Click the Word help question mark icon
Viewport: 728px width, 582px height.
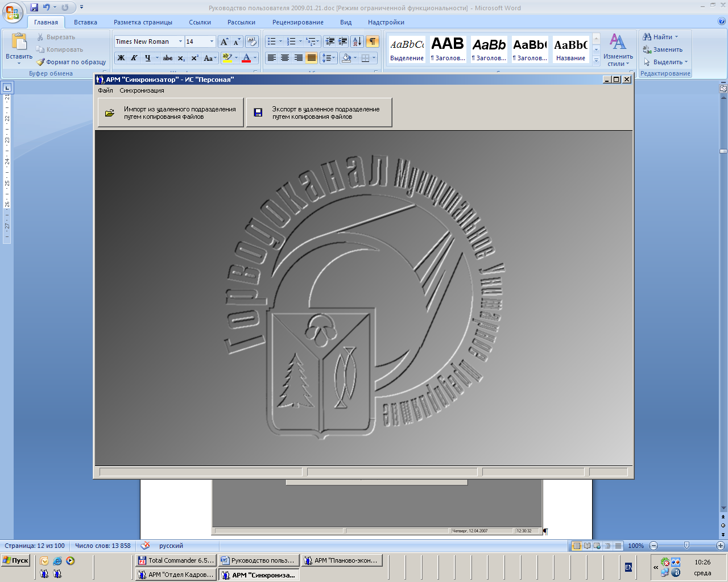coord(722,22)
